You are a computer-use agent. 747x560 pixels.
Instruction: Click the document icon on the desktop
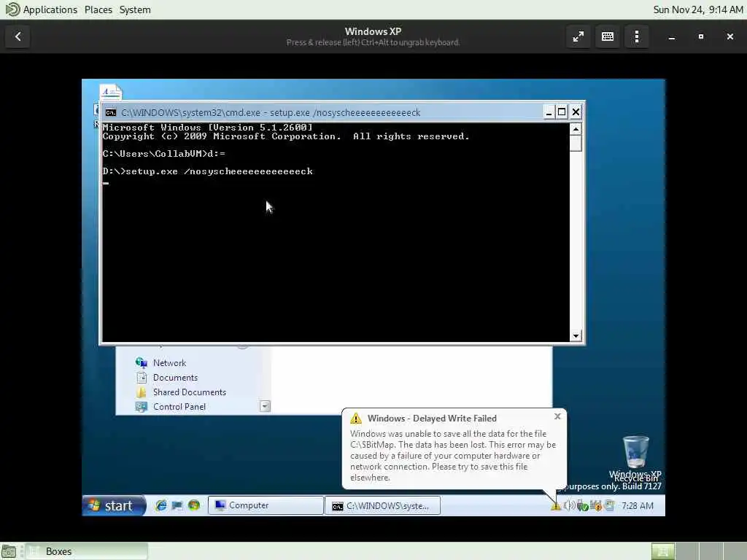pos(111,92)
